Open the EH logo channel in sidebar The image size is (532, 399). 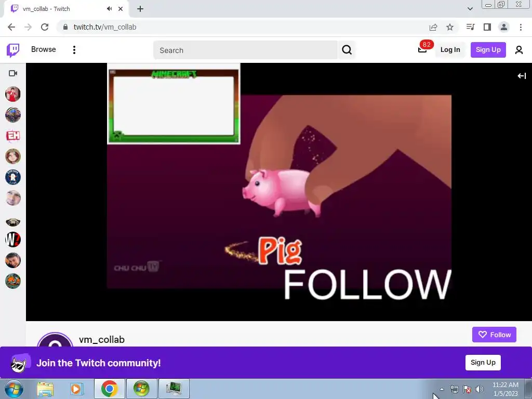(13, 136)
